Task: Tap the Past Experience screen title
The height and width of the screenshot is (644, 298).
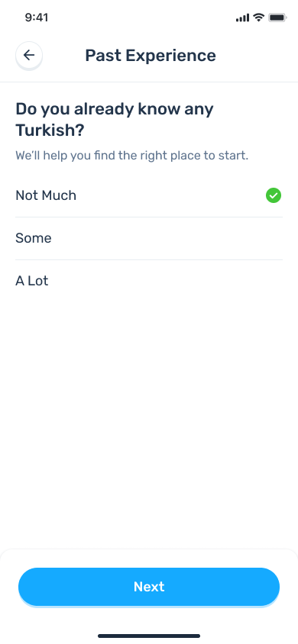Action: (151, 56)
